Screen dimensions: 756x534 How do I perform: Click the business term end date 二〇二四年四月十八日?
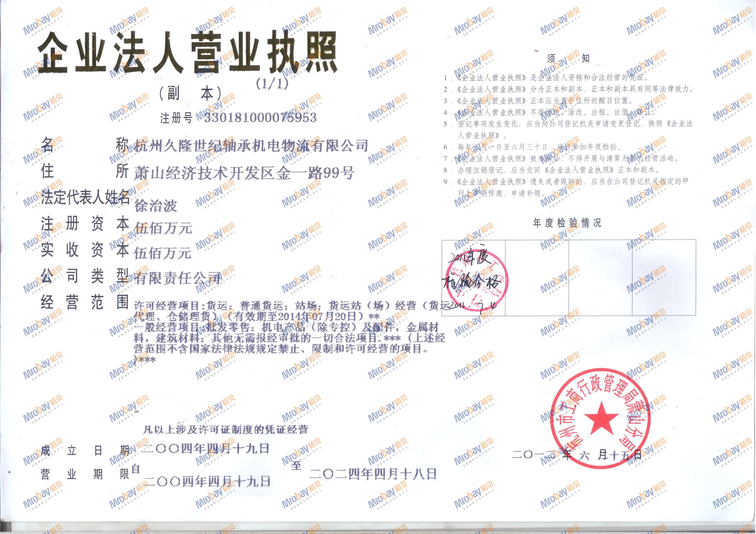pyautogui.click(x=373, y=474)
